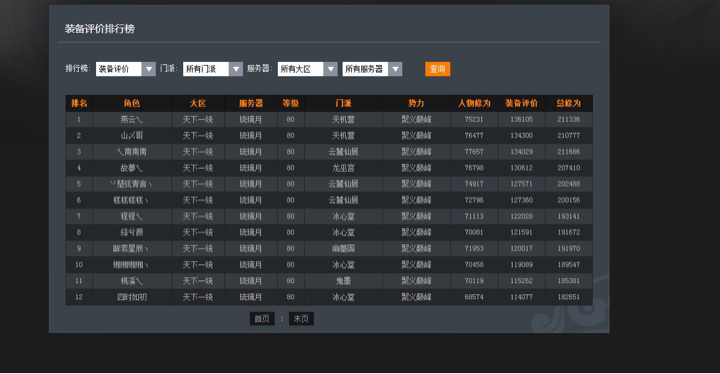The width and height of the screenshot is (720, 374).
Task: Click the 等级 column header
Action: [290, 103]
